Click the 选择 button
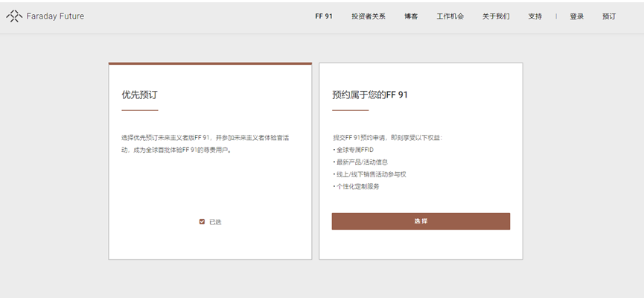 [x=421, y=221]
